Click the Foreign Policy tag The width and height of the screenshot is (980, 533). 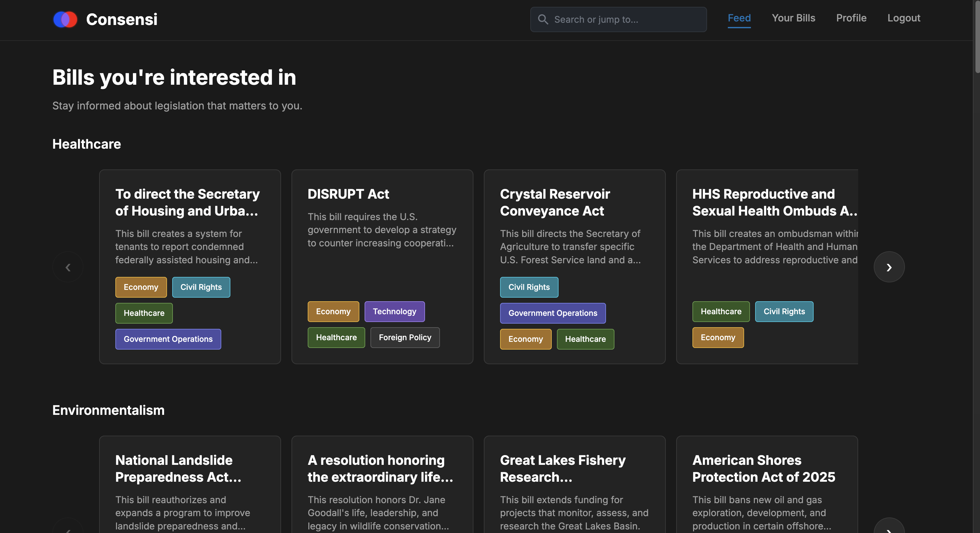click(x=405, y=337)
